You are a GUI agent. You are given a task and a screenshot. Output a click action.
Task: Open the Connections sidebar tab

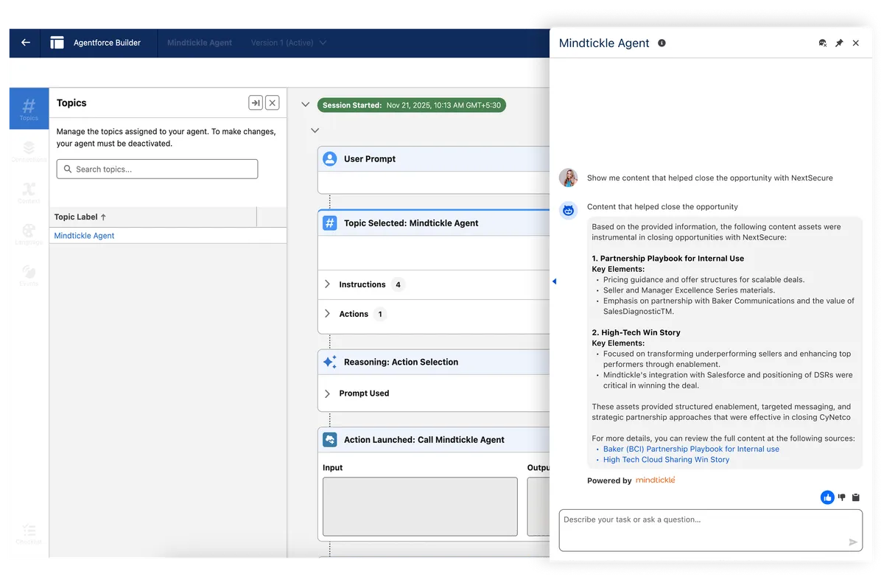[29, 150]
